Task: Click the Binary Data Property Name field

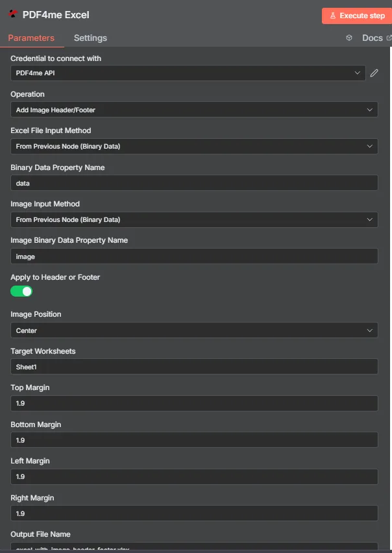Action: pyautogui.click(x=194, y=182)
